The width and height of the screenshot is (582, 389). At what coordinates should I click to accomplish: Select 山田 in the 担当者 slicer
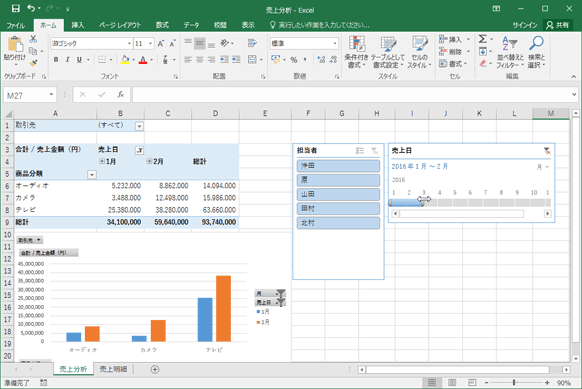[338, 194]
